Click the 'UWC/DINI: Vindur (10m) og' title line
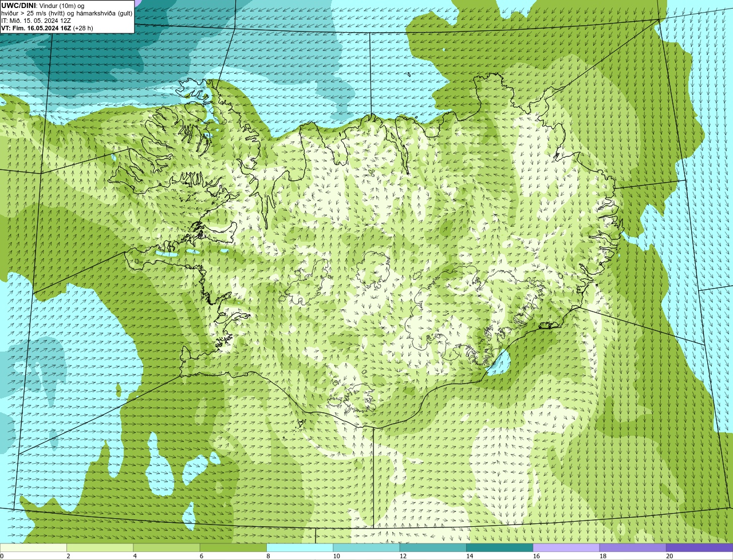This screenshot has height=560, width=733. tap(42, 6)
